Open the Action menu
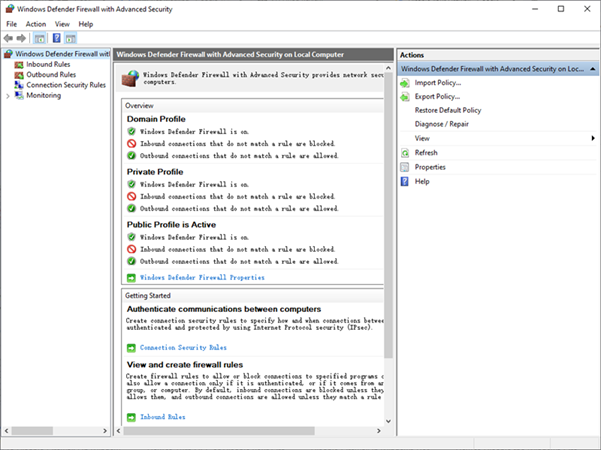Viewport: 601px width, 450px height. tap(36, 23)
